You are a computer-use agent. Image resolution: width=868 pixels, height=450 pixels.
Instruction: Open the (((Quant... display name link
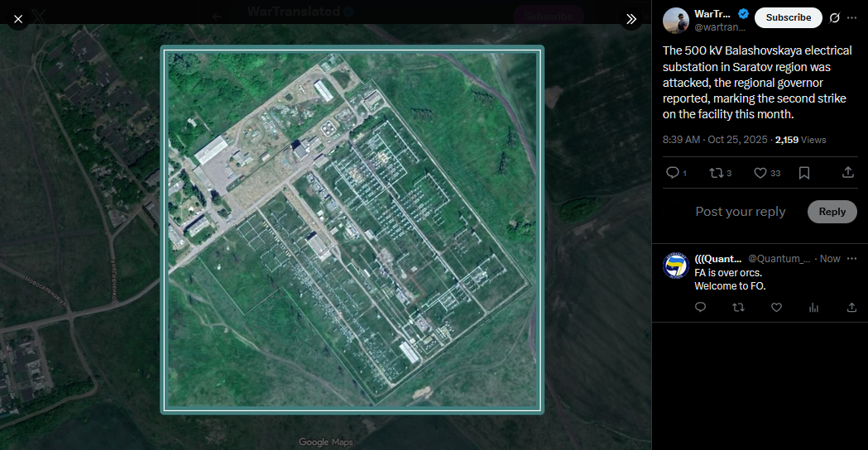[718, 258]
